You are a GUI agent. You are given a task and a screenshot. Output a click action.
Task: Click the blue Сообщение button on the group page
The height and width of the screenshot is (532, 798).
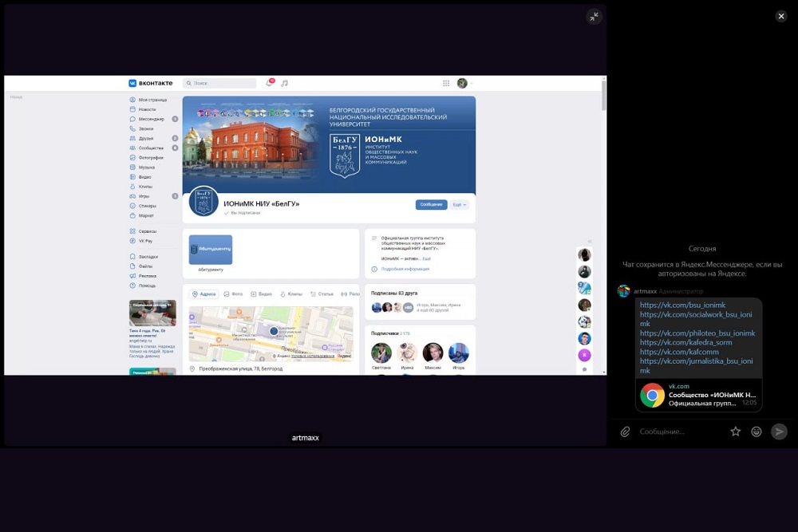pos(431,204)
